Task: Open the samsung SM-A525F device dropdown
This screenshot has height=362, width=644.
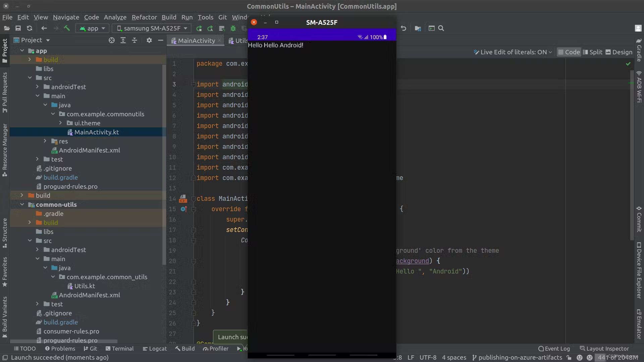Action: 152,28
